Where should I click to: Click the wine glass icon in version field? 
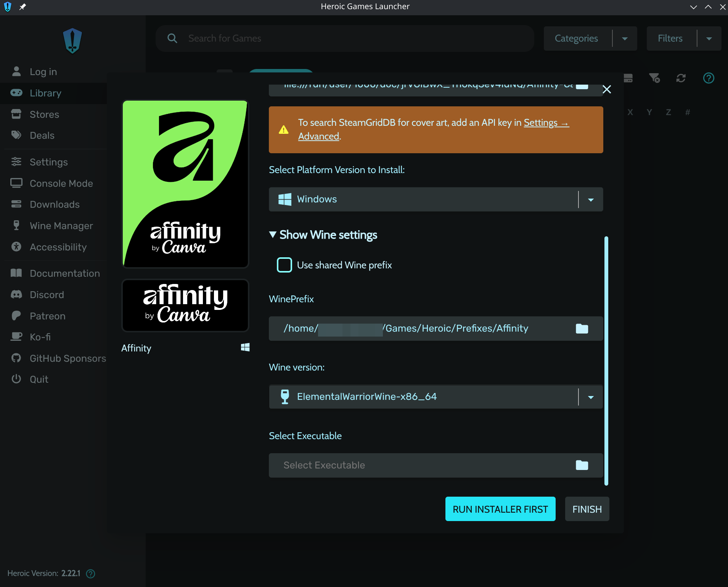point(285,397)
